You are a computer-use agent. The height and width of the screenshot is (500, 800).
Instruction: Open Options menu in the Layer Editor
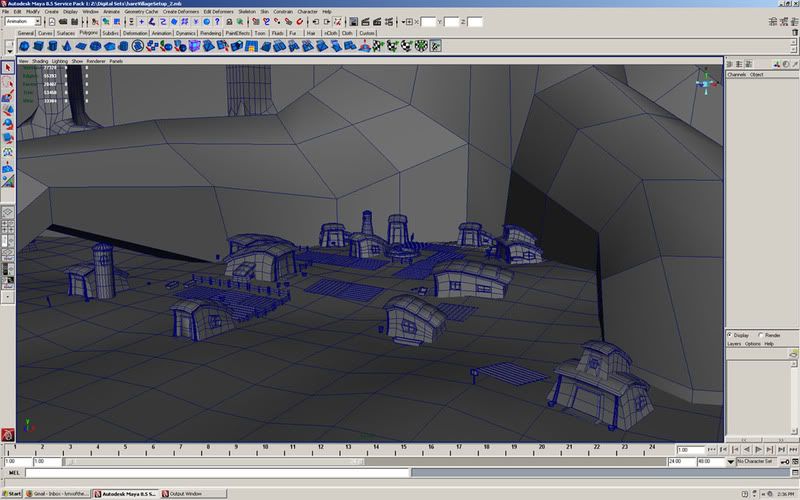click(753, 344)
